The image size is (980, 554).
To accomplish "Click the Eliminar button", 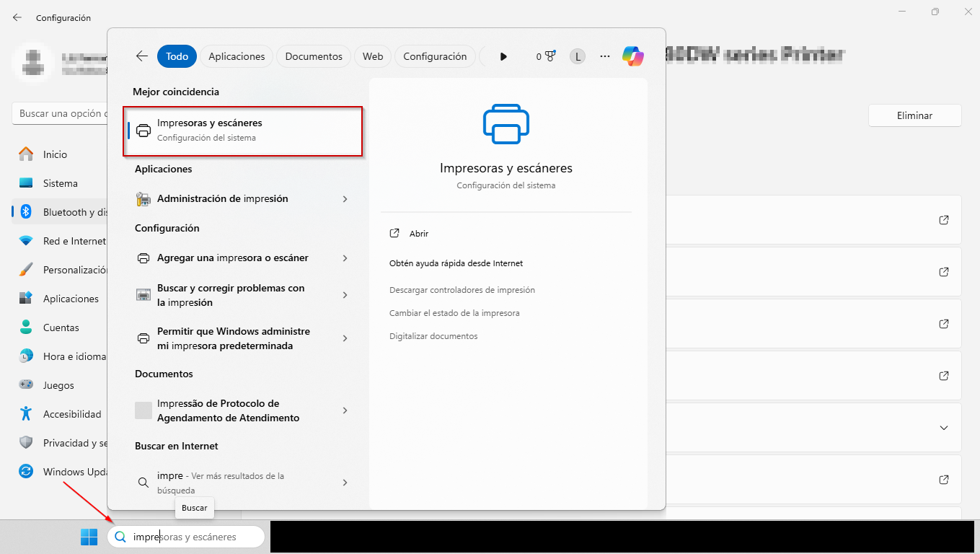I will pyautogui.click(x=914, y=115).
